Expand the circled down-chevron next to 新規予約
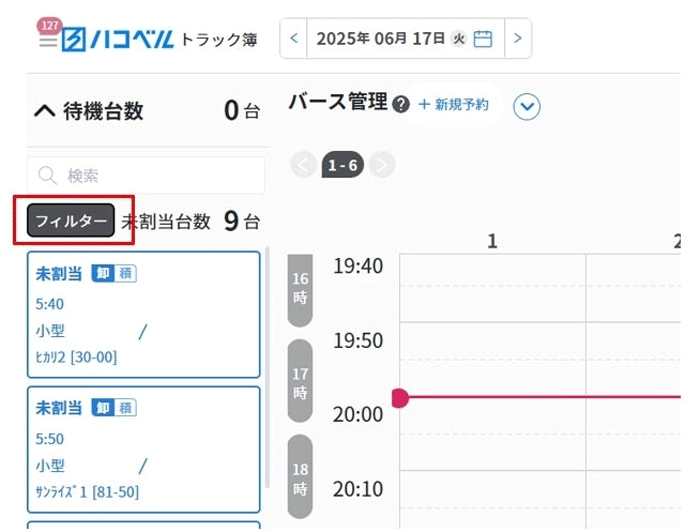 tap(527, 107)
